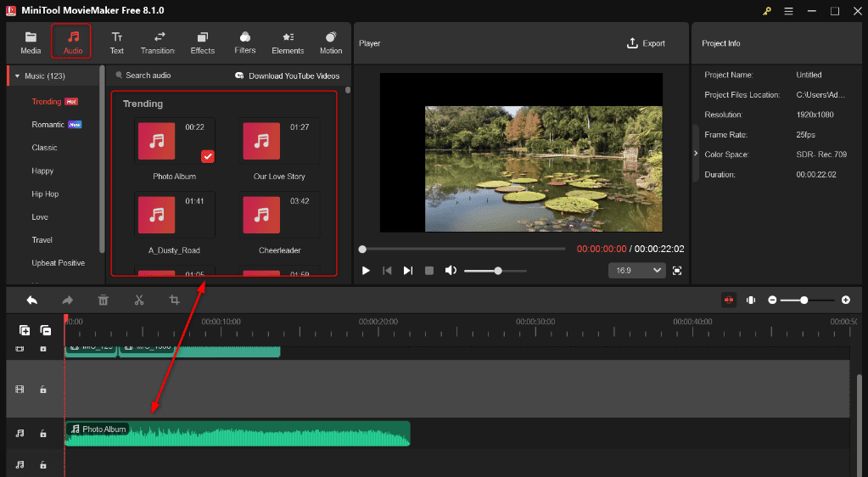This screenshot has height=477, width=868.
Task: Adjust the player volume slider
Action: tap(496, 271)
